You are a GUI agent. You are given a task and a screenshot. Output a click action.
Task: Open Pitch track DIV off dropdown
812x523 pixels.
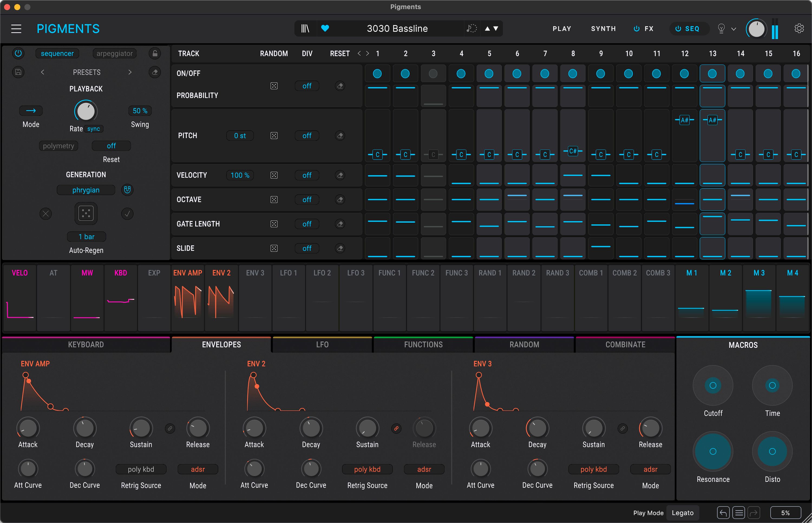click(x=307, y=135)
